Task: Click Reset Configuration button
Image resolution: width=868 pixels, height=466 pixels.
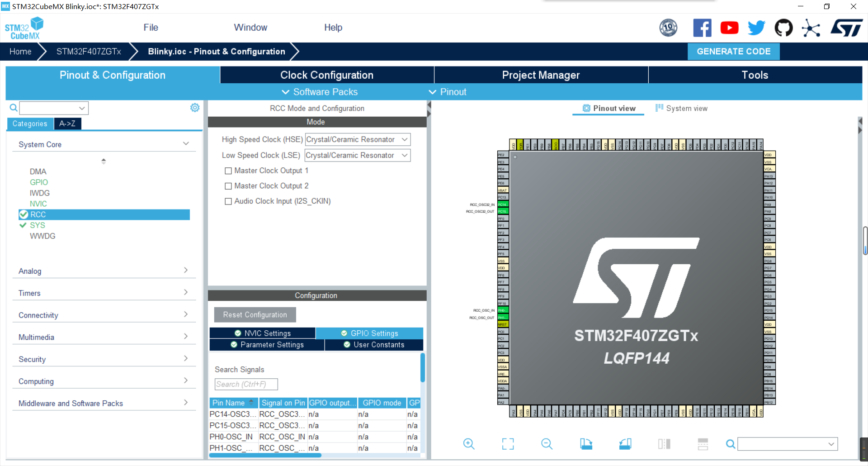Action: (255, 315)
